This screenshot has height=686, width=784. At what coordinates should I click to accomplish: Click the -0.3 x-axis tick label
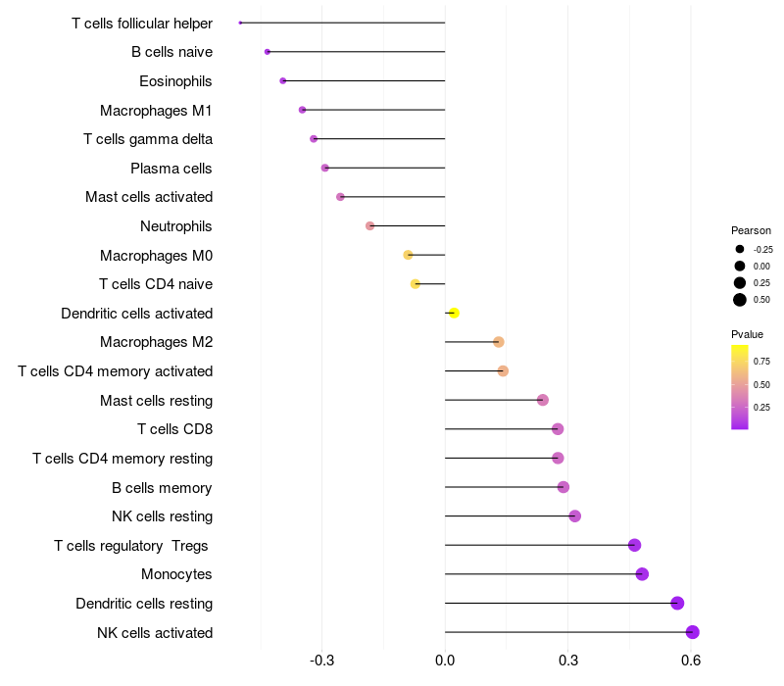(x=321, y=661)
